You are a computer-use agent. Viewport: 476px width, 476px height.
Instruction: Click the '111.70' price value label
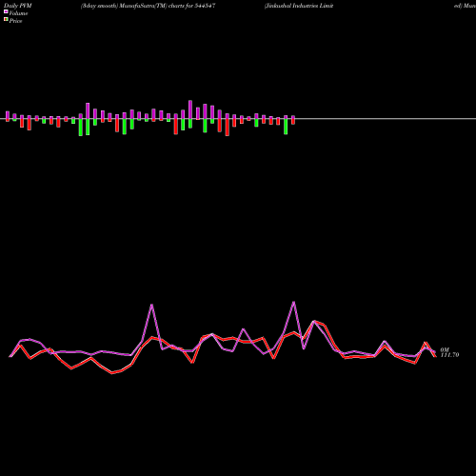pyautogui.click(x=449, y=355)
